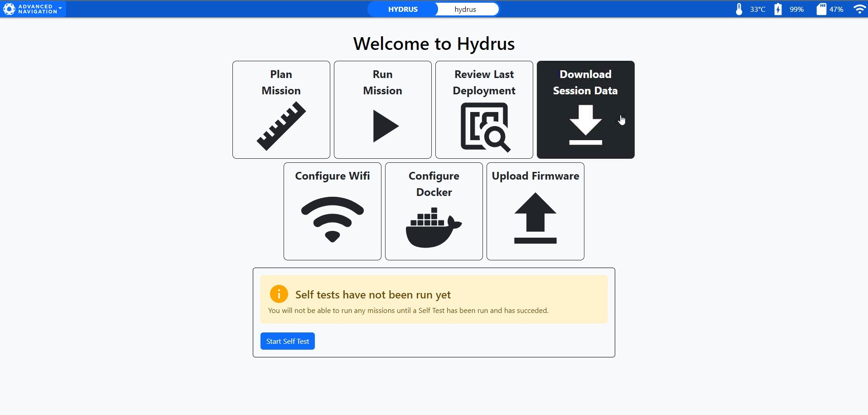Click the 99% battery level reading

click(x=796, y=10)
